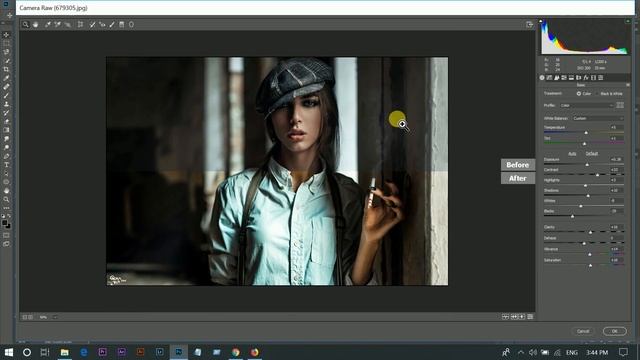Select the Radial Filter tool
This screenshot has width=640, height=360.
click(x=131, y=25)
